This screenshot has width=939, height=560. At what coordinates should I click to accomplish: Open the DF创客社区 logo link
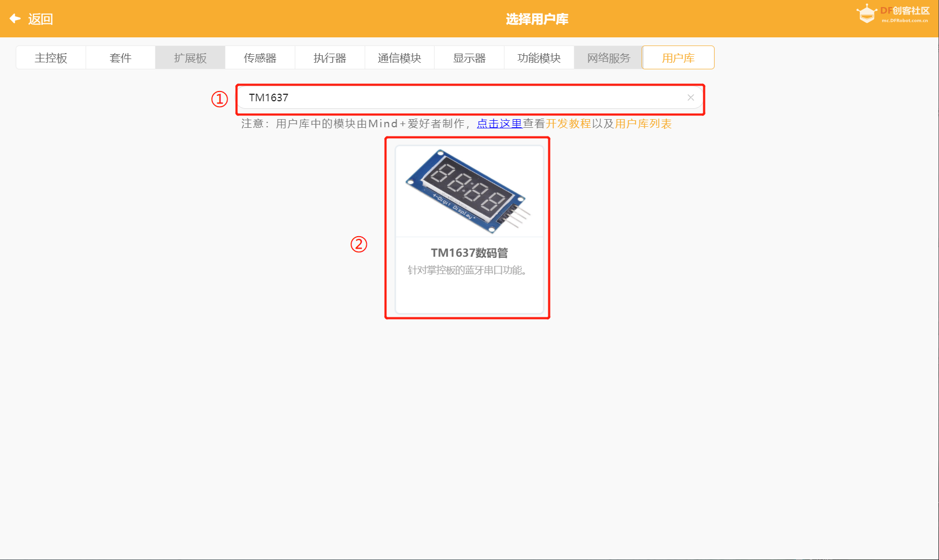coord(892,14)
